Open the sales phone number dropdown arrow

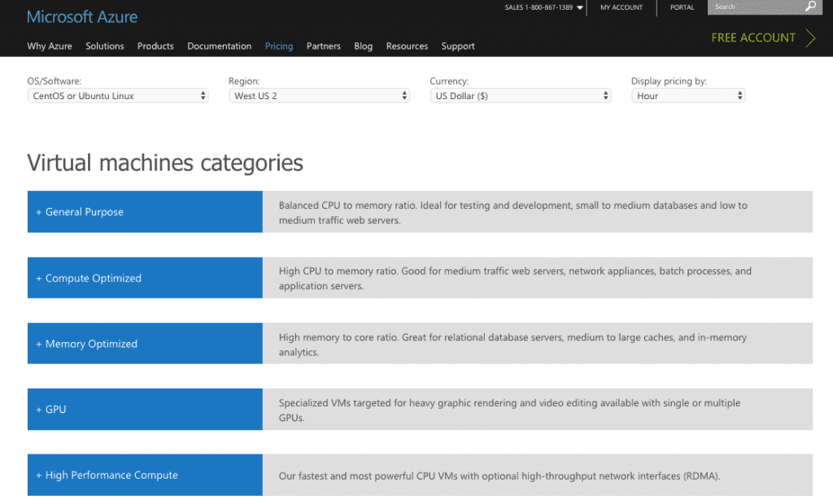(579, 7)
